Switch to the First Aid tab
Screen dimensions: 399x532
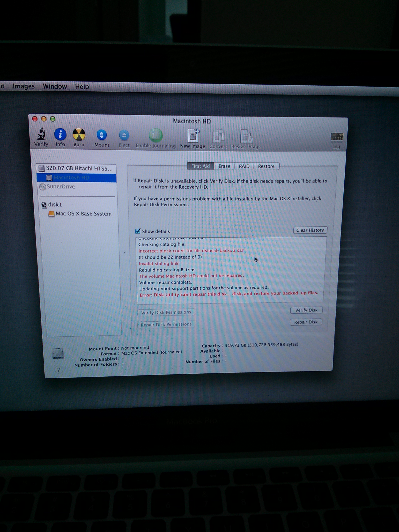pyautogui.click(x=200, y=166)
